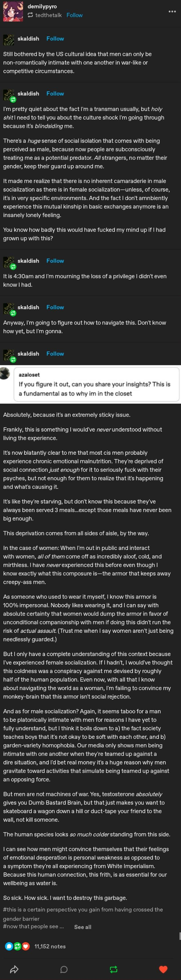The image size is (181, 980).
Task: Follow tedthetalk from the post header
Action: (x=74, y=15)
